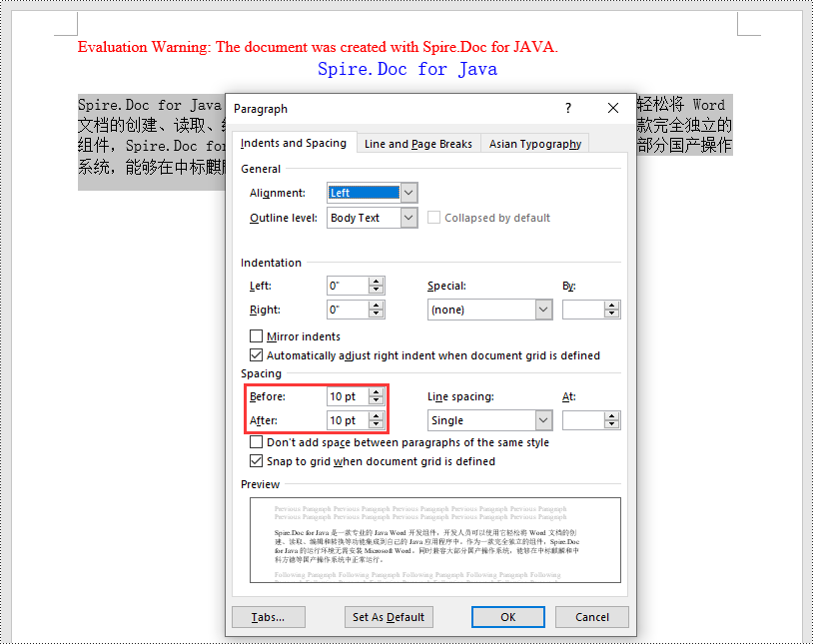Decrease the By value with down arrow
This screenshot has width=813, height=644.
click(612, 314)
